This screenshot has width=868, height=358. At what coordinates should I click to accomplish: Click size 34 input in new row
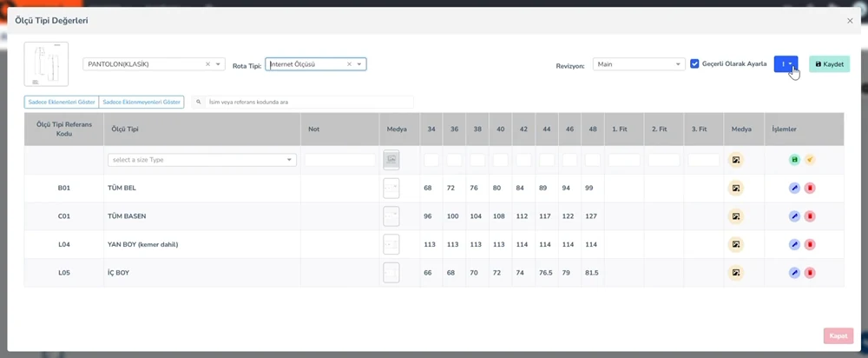431,160
